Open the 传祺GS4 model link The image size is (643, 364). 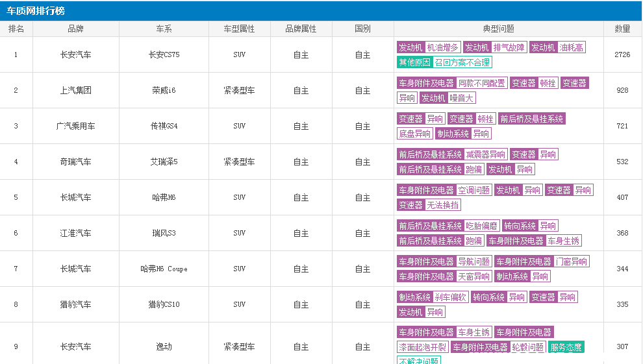pos(164,126)
